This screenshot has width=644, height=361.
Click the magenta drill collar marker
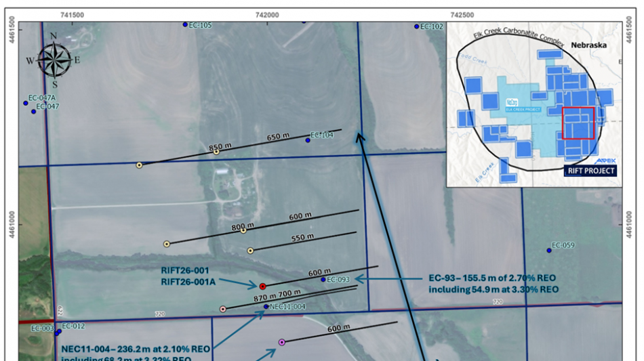(x=282, y=342)
